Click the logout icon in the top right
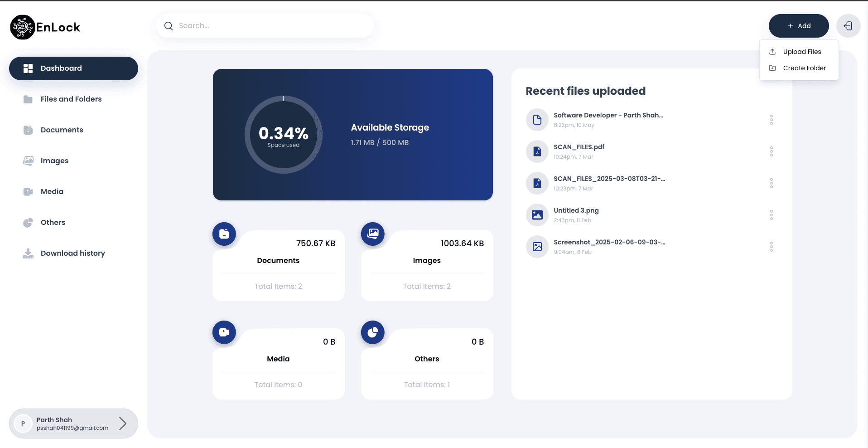Viewport: 868px width, 448px height. click(x=849, y=26)
